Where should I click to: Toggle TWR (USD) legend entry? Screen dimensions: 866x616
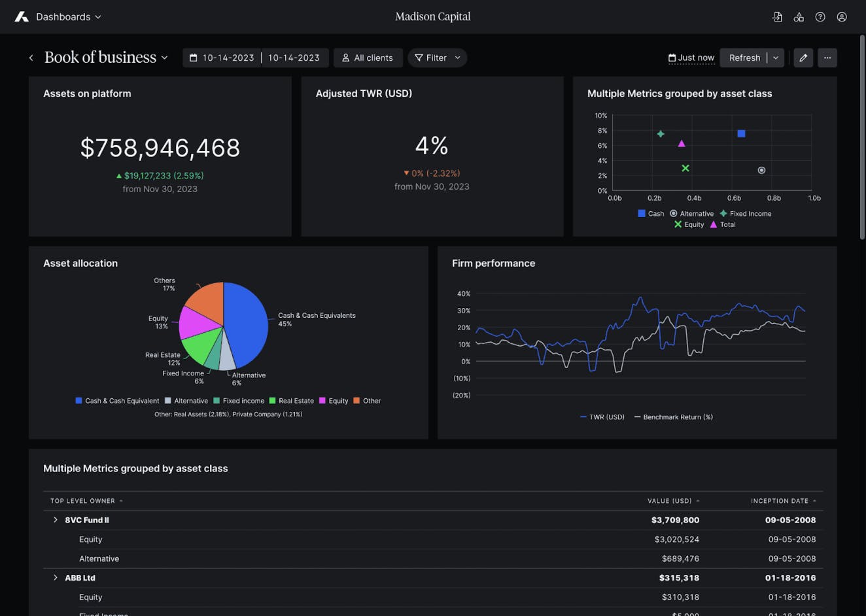(602, 417)
